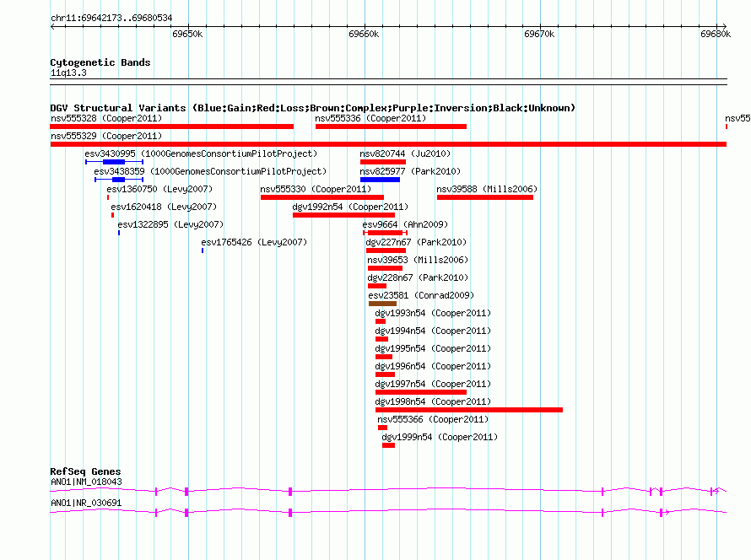Click the dgv1992n54 (Cooper2011) label

(350, 207)
